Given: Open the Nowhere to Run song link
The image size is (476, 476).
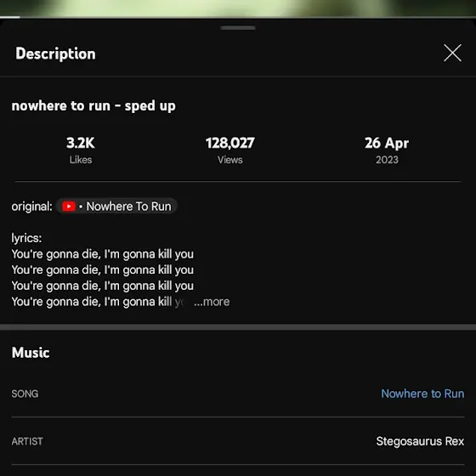Looking at the screenshot, I should click(x=422, y=394).
